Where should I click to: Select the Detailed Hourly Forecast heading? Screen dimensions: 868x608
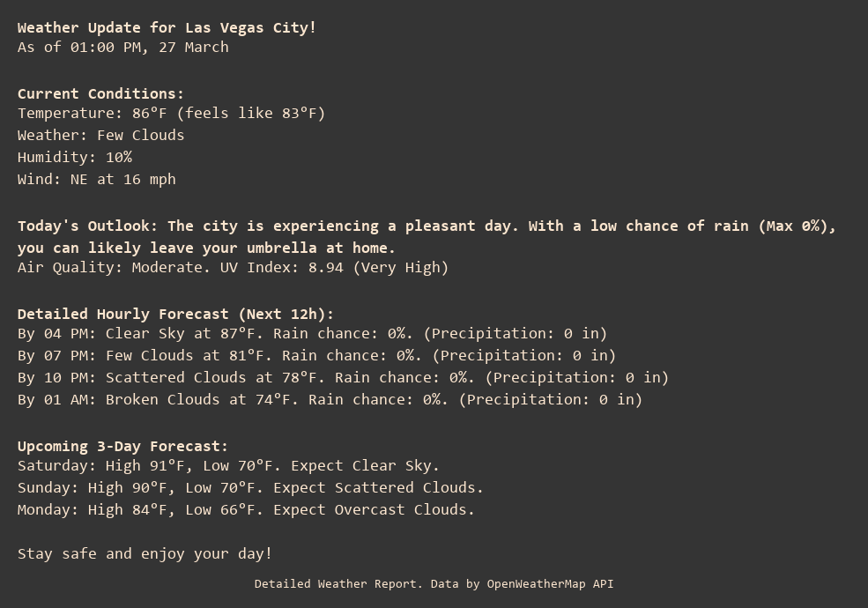coord(175,314)
